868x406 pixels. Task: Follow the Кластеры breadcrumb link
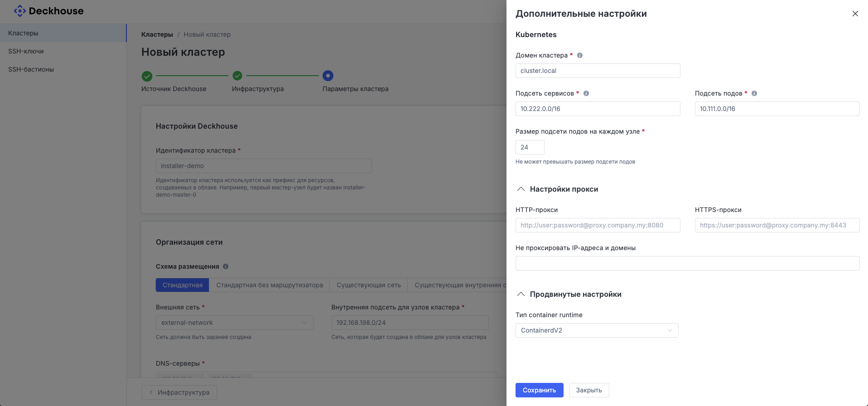tap(157, 34)
